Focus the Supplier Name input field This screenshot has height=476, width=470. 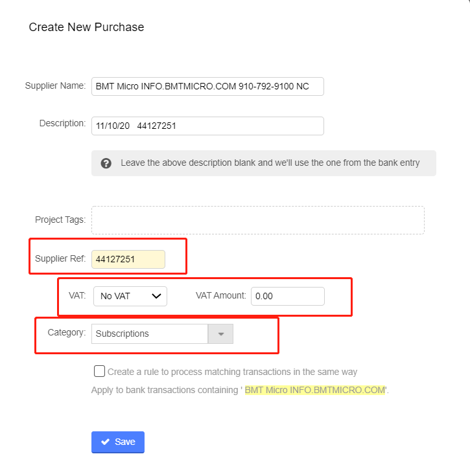(x=207, y=86)
